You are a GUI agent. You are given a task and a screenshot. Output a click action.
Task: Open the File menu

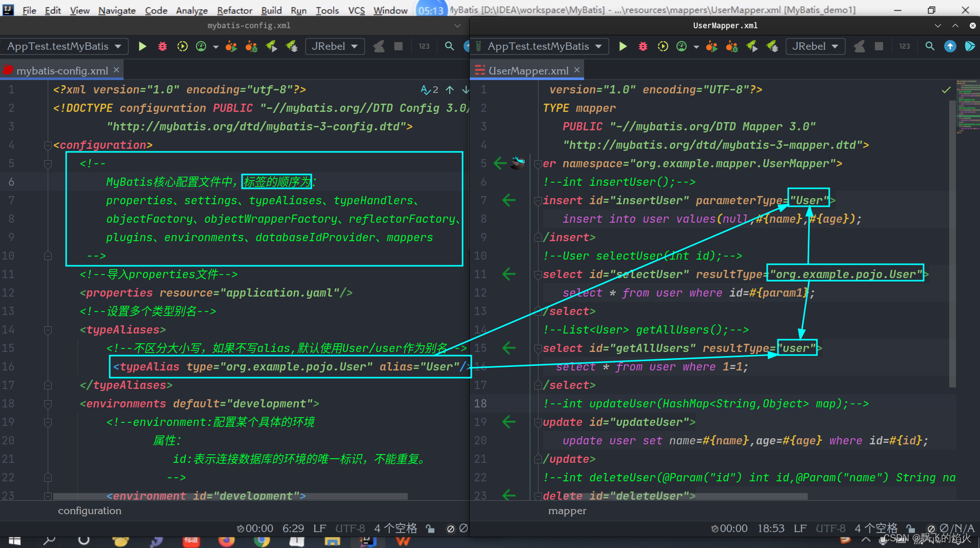29,10
